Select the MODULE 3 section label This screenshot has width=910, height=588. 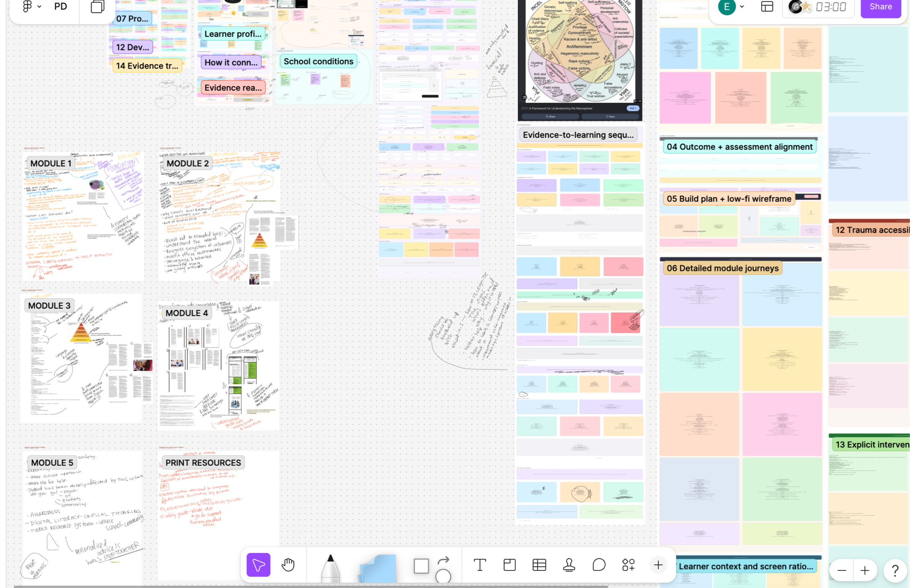click(x=49, y=306)
